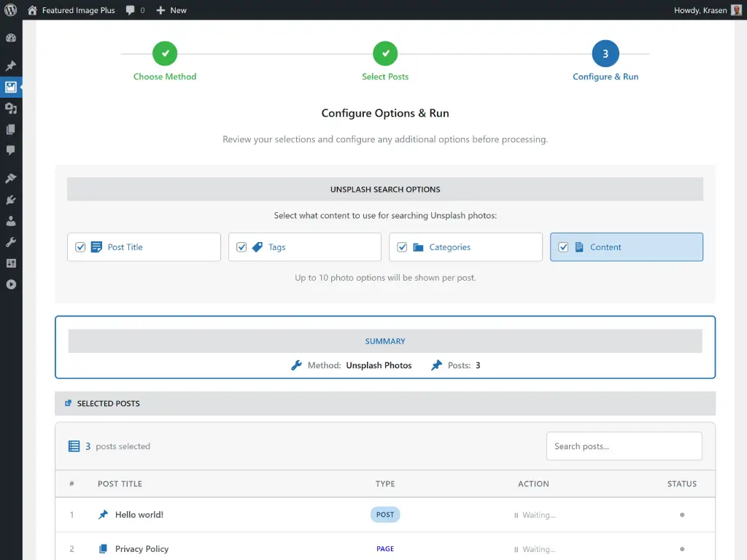This screenshot has height=560, width=747.
Task: Click the Privacy Policy post title
Action: tap(141, 548)
